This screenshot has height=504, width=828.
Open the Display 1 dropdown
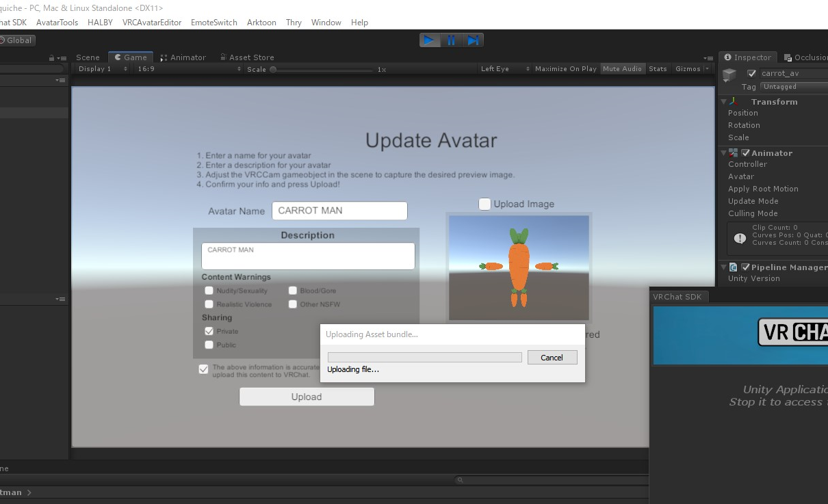pyautogui.click(x=103, y=69)
